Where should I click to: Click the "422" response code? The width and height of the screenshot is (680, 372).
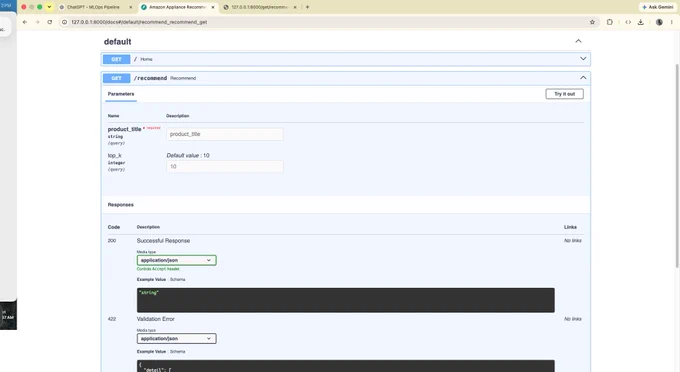112,319
